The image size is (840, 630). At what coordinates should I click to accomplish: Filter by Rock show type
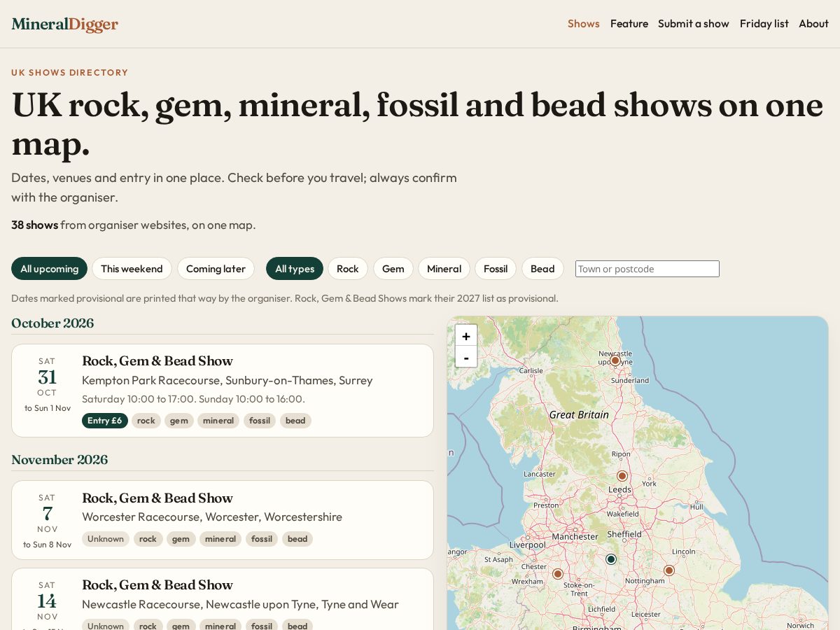tap(347, 269)
